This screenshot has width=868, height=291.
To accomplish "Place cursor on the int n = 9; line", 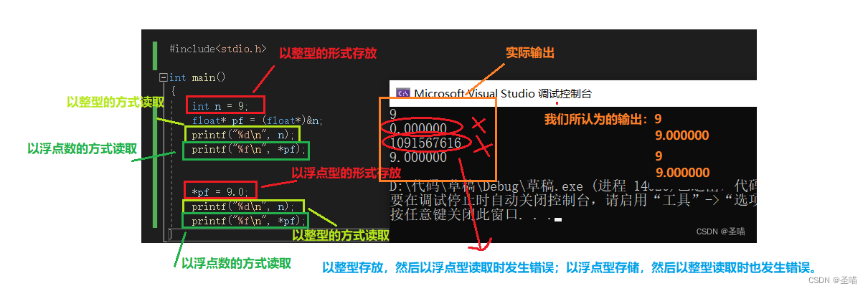I will tap(221, 106).
